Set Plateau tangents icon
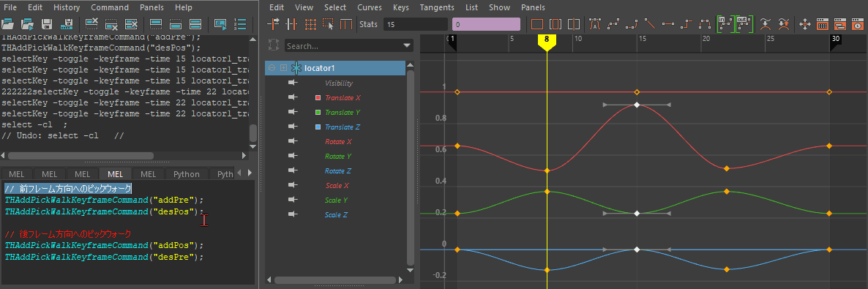The image size is (868, 289). 705,24
